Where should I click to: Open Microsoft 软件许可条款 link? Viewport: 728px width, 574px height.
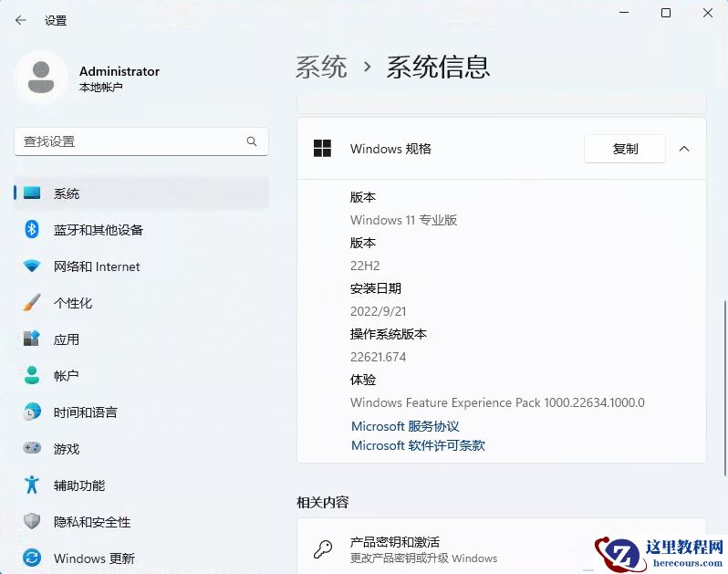(418, 445)
